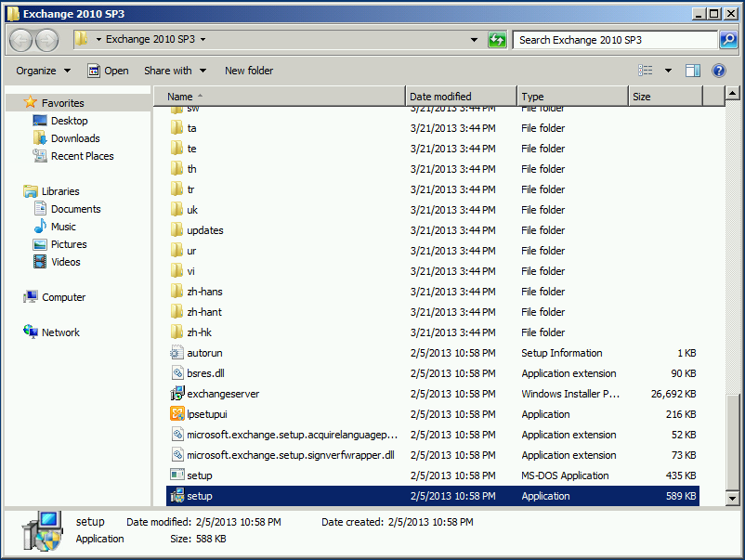Click the Name column header to reverse sorting
This screenshot has width=745, height=560.
coord(182,96)
